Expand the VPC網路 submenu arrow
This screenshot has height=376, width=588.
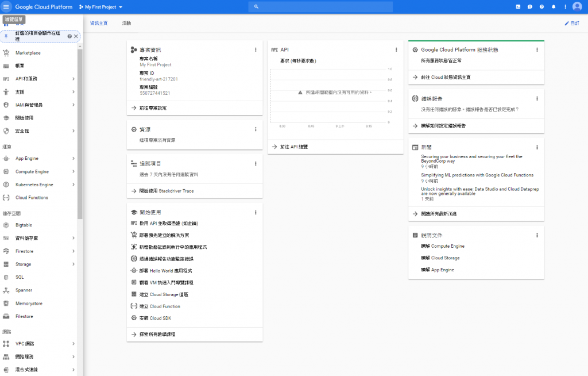coord(73,344)
